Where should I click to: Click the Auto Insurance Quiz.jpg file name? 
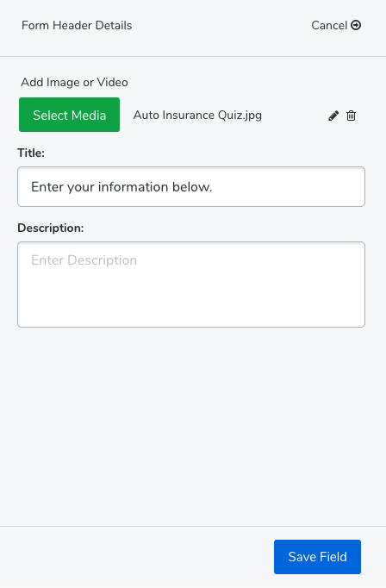[197, 116]
